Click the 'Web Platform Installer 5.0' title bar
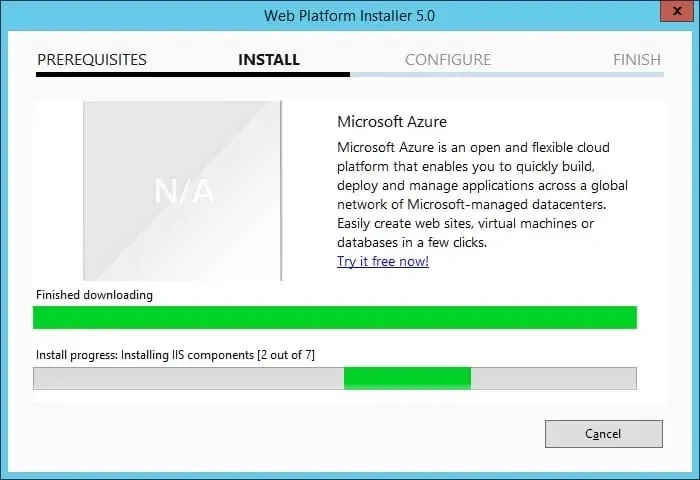The height and width of the screenshot is (480, 700). click(x=349, y=16)
